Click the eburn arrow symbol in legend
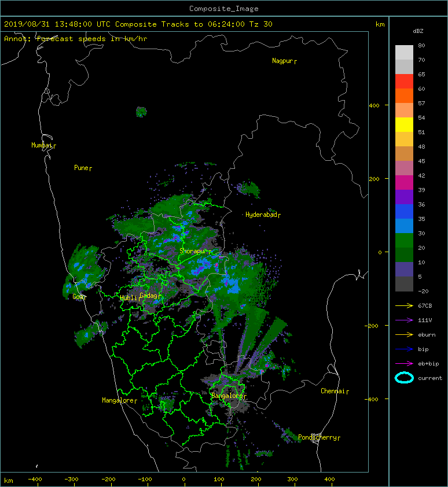The width and height of the screenshot is (448, 487). (404, 334)
